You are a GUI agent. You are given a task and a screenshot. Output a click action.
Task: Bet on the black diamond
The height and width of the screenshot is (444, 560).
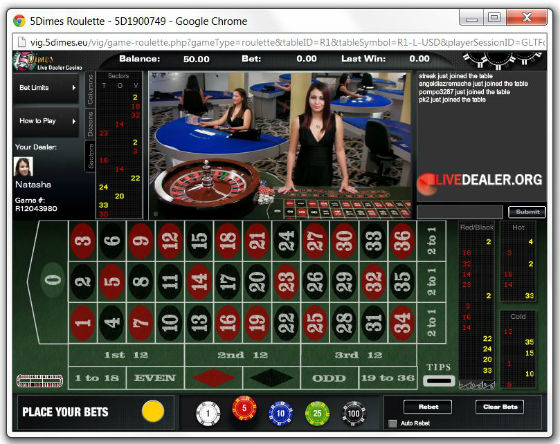[271, 378]
